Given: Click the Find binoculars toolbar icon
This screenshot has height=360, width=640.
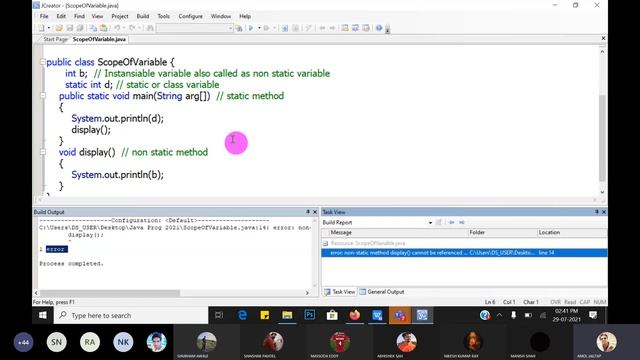Looking at the screenshot, I should coord(150,28).
